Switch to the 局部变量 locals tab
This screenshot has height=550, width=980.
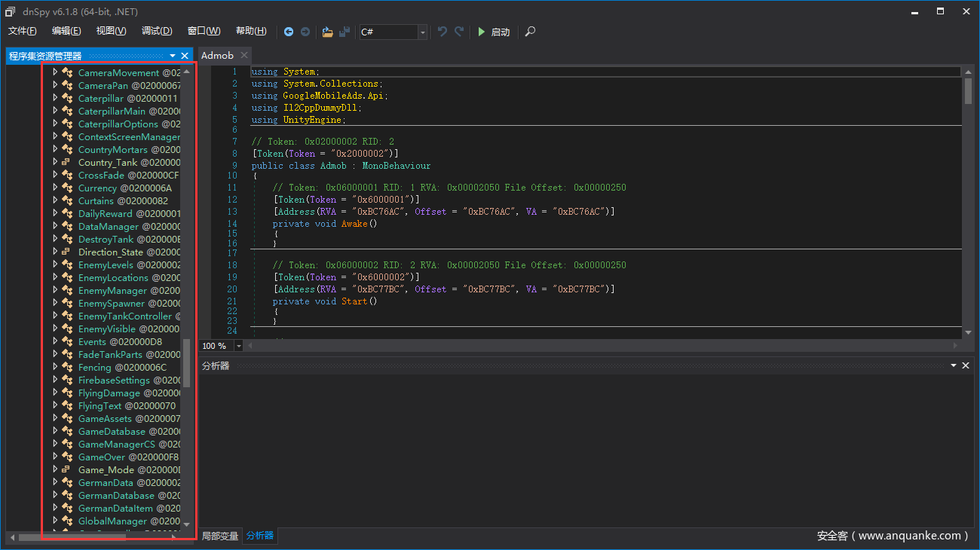(x=219, y=536)
